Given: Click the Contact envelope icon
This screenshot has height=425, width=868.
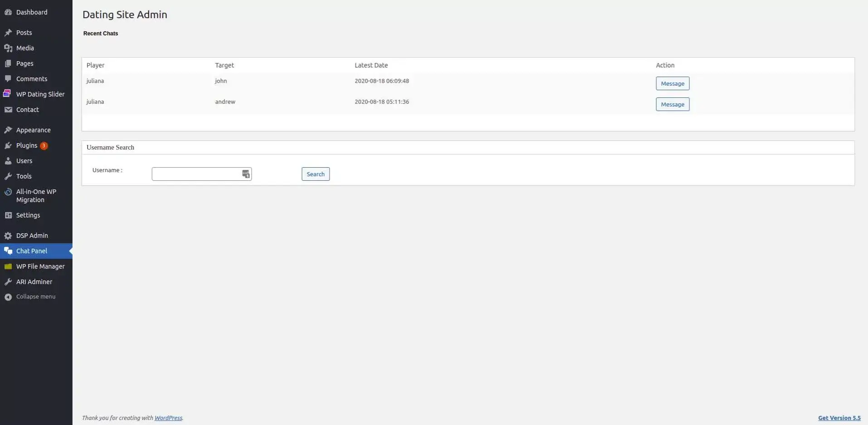Looking at the screenshot, I should (8, 110).
